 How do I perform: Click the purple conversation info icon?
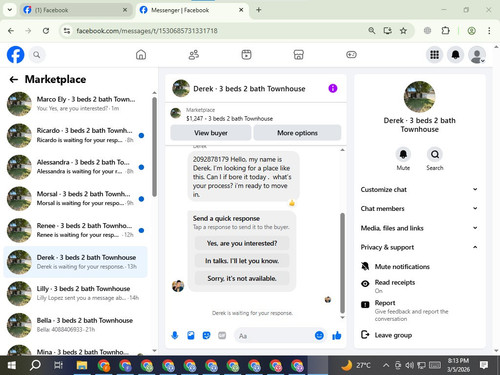click(x=333, y=88)
